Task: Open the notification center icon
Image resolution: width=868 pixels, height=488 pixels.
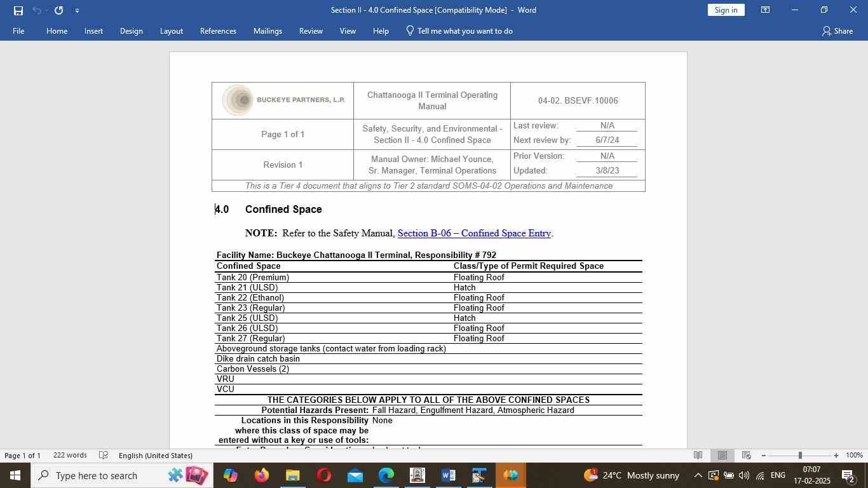Action: coord(847,475)
